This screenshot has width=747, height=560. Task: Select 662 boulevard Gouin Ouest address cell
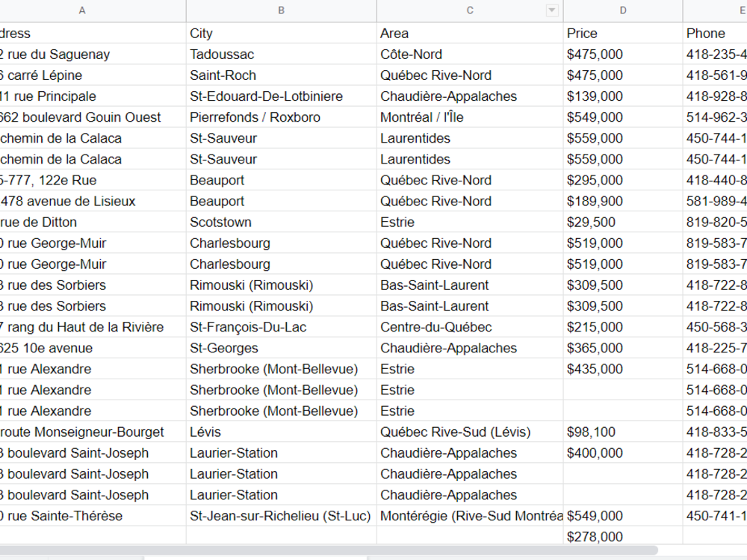pos(93,117)
